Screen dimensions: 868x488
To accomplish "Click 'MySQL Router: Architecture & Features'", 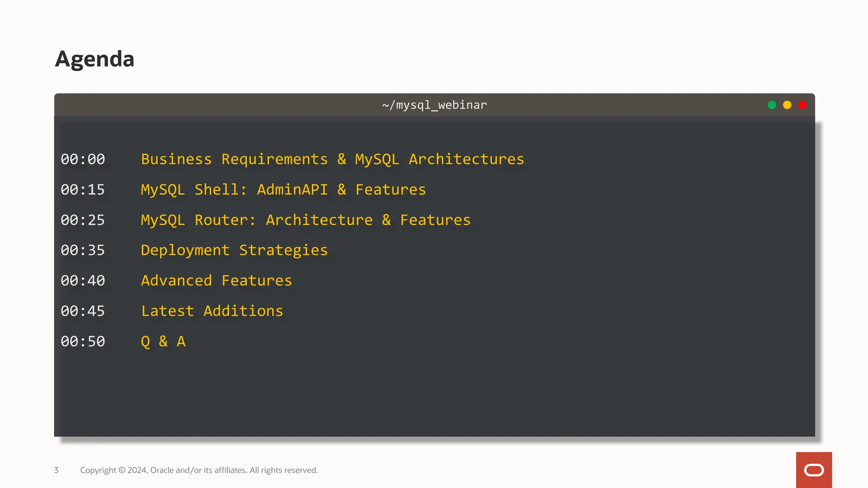I will pyautogui.click(x=306, y=220).
